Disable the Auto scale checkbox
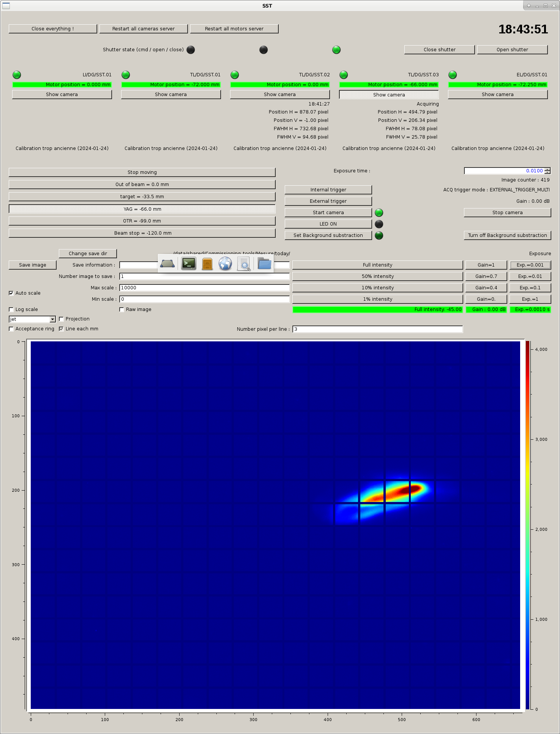 [11, 293]
